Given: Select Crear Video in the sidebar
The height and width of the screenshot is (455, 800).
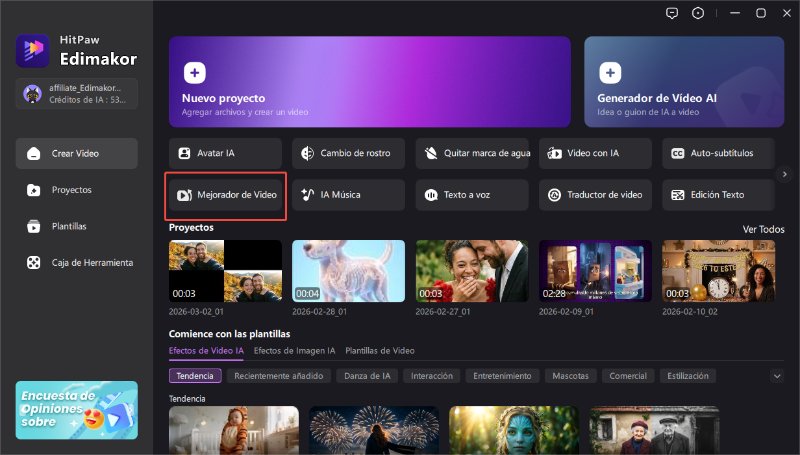Looking at the screenshot, I should coord(77,153).
